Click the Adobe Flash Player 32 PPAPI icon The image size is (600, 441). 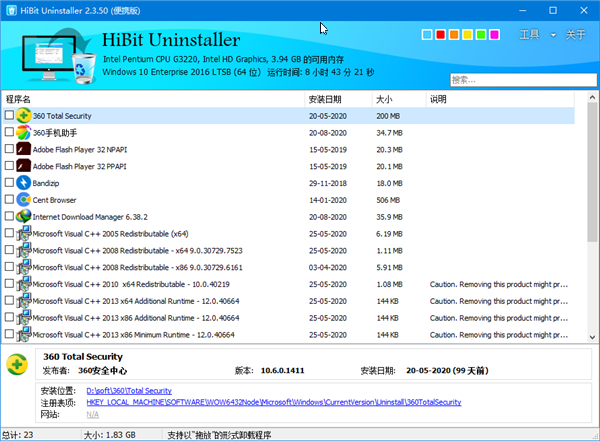pos(23,166)
